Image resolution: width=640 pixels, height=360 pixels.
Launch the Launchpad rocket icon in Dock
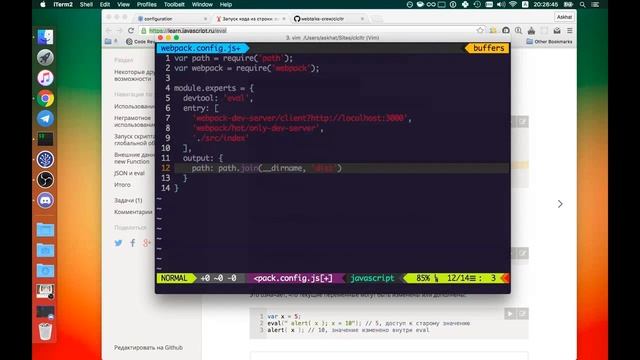click(45, 58)
